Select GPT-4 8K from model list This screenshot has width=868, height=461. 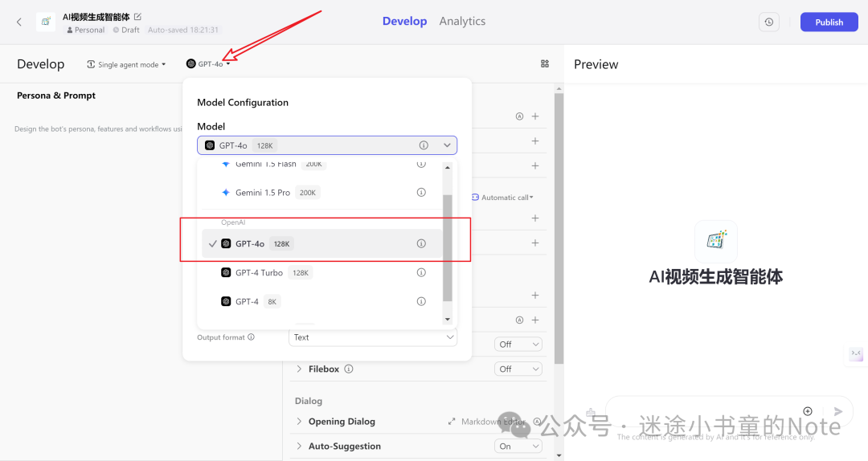[x=321, y=302]
